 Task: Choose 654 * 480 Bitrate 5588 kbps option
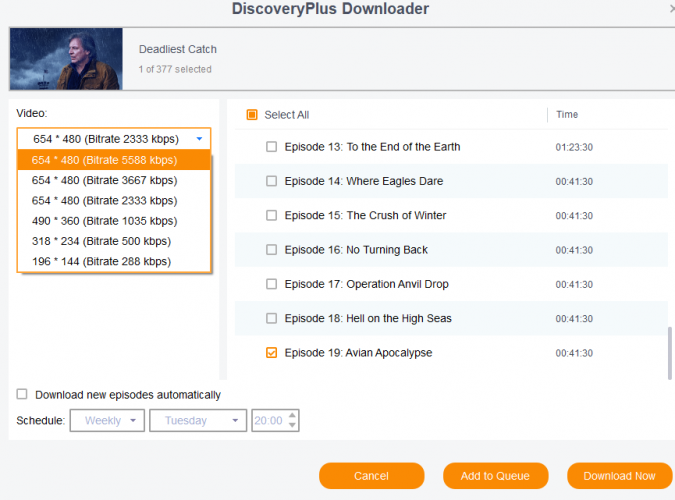click(114, 160)
